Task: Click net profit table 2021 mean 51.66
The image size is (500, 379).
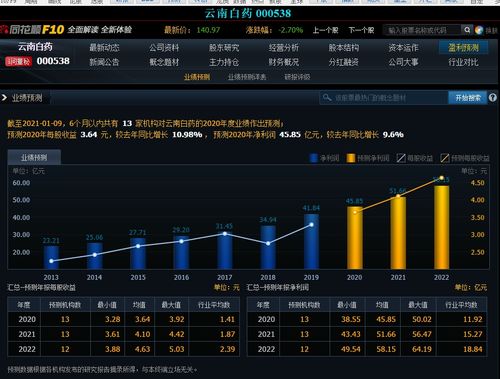Action: (x=386, y=334)
